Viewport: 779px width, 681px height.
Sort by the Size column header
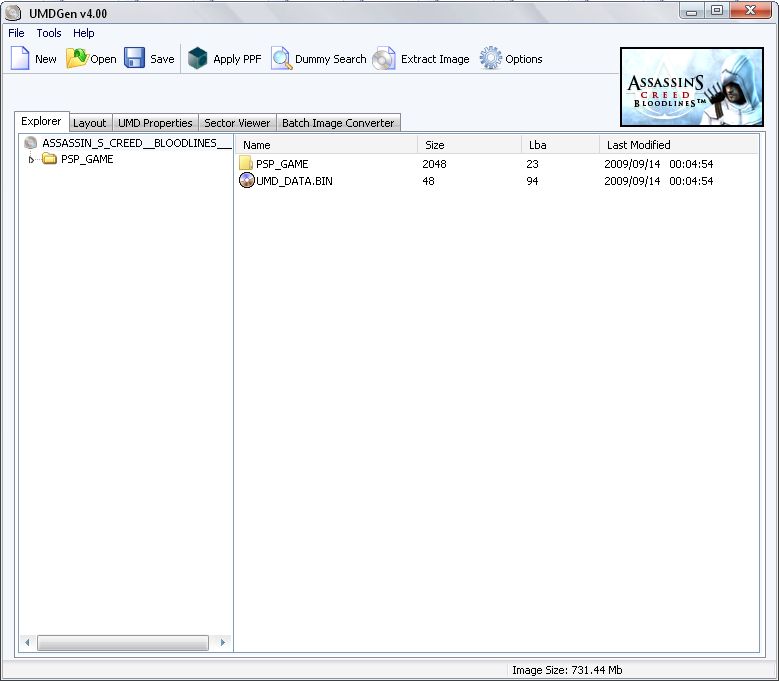pos(469,145)
